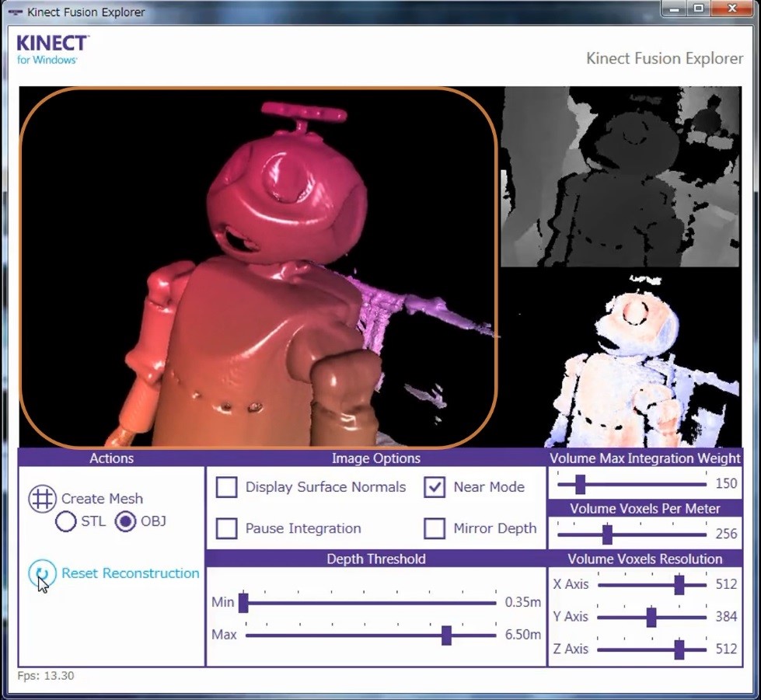
Task: Click the Min depth threshold slider handle
Action: click(x=243, y=603)
